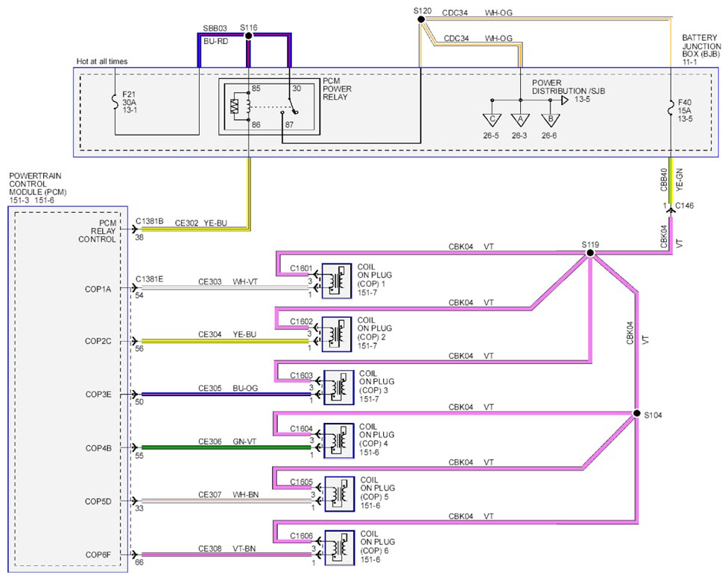Click the S120 splice dot
The width and height of the screenshot is (728, 580).
click(x=421, y=19)
